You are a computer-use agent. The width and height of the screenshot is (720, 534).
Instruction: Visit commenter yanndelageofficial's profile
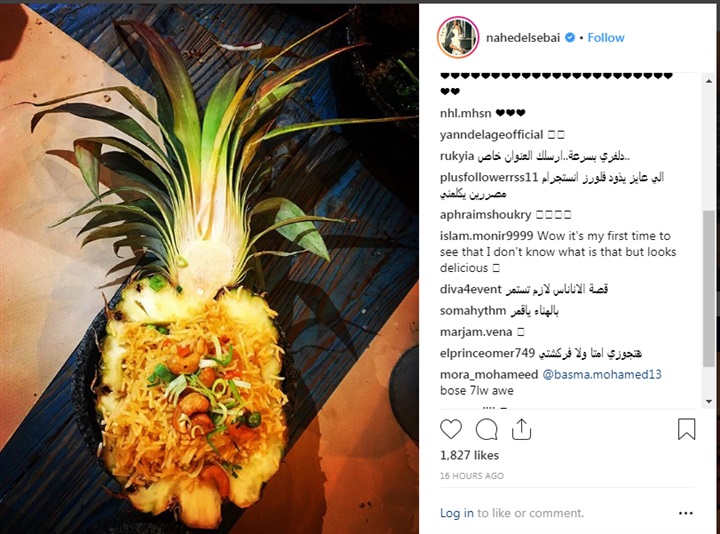pos(491,135)
